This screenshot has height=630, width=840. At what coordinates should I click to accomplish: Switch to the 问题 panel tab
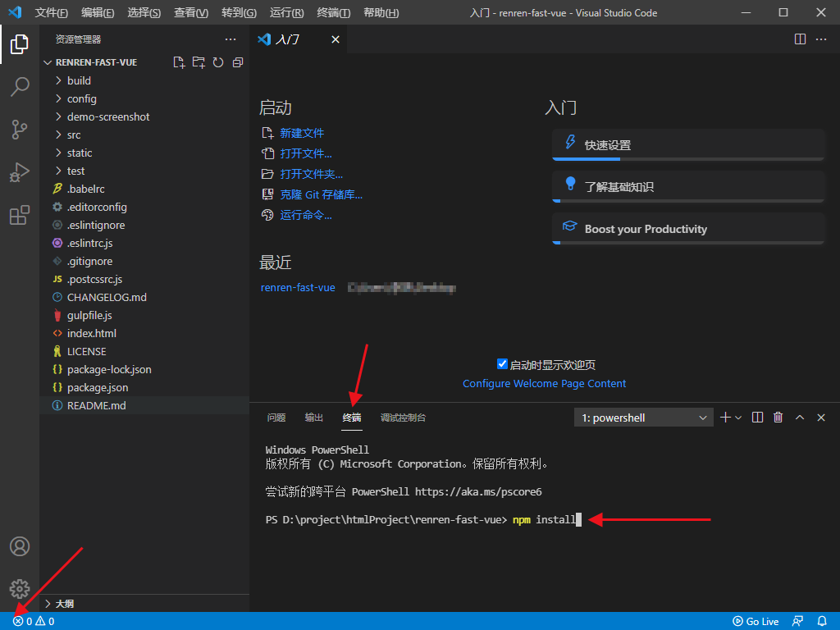276,418
